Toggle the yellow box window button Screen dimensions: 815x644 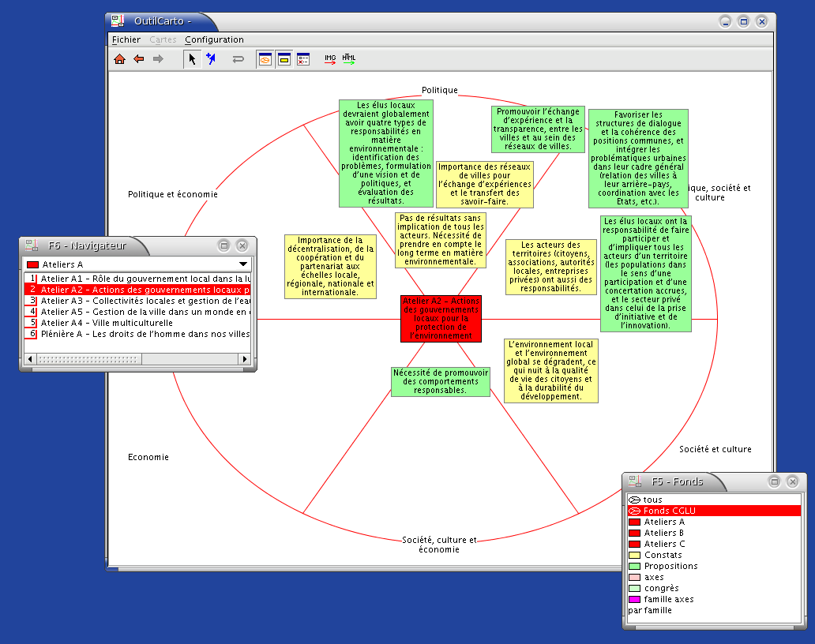[x=284, y=59]
